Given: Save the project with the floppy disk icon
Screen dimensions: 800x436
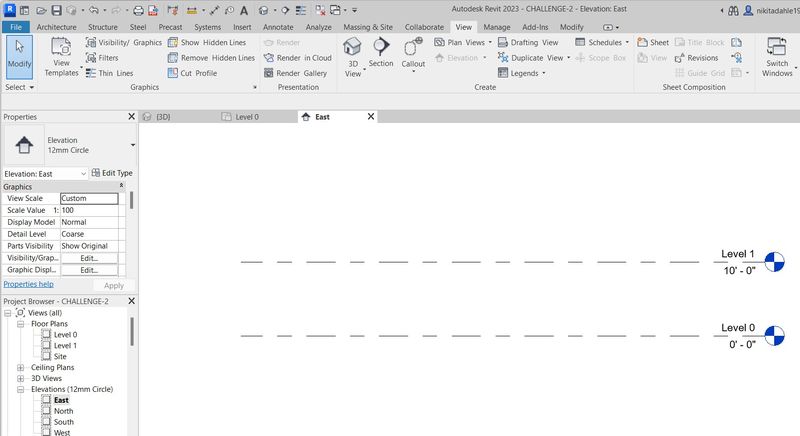Looking at the screenshot, I should (57, 10).
